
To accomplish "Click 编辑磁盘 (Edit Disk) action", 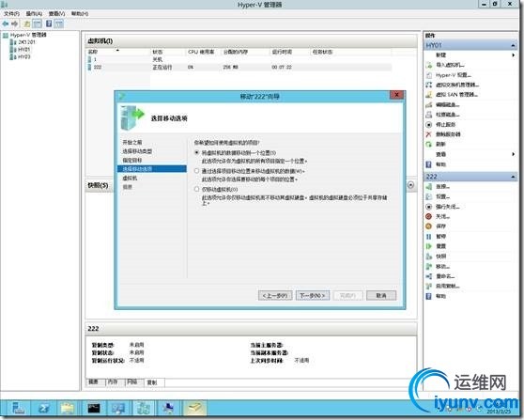I will click(x=448, y=104).
